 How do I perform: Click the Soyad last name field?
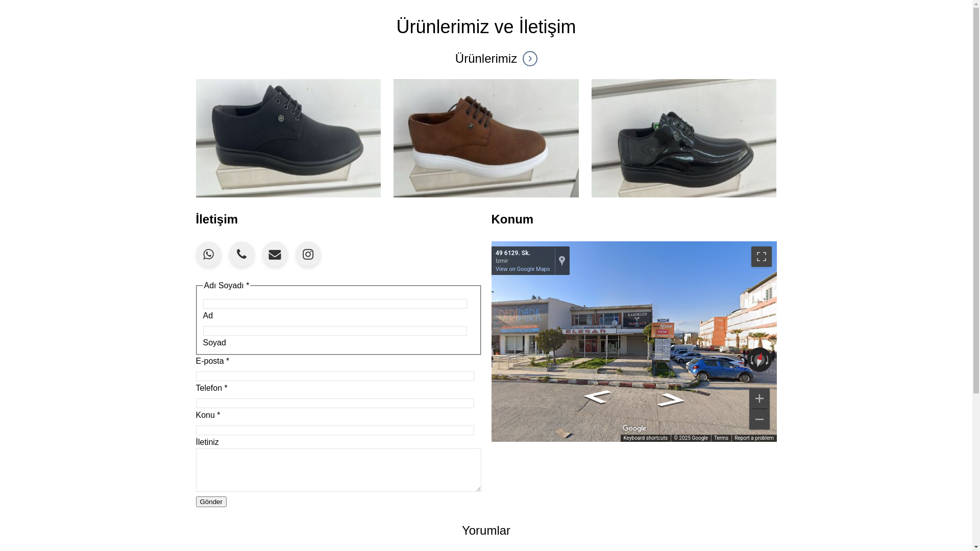(335, 331)
